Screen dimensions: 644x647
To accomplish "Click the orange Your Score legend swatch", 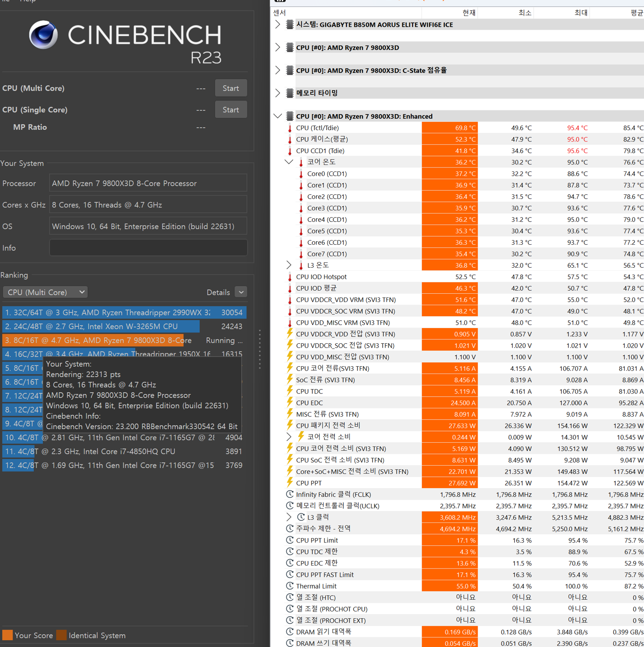I will pos(7,635).
